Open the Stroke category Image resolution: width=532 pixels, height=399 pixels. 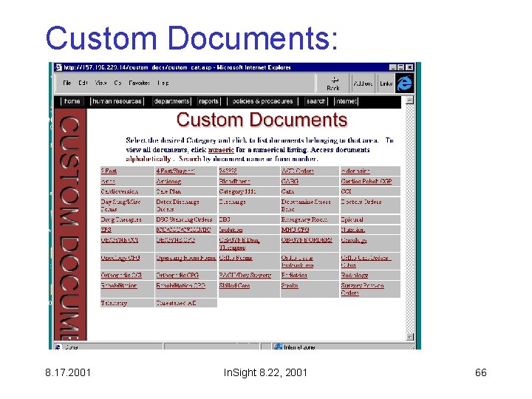click(x=290, y=285)
